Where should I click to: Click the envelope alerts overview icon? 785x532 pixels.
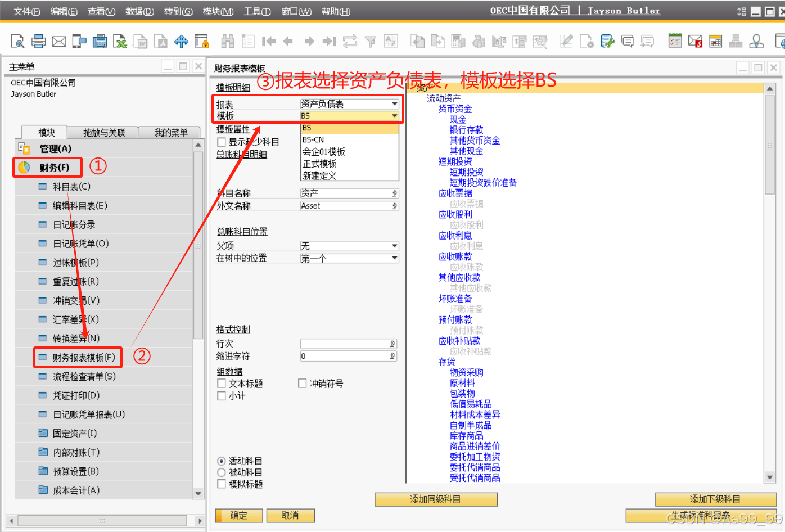(695, 40)
